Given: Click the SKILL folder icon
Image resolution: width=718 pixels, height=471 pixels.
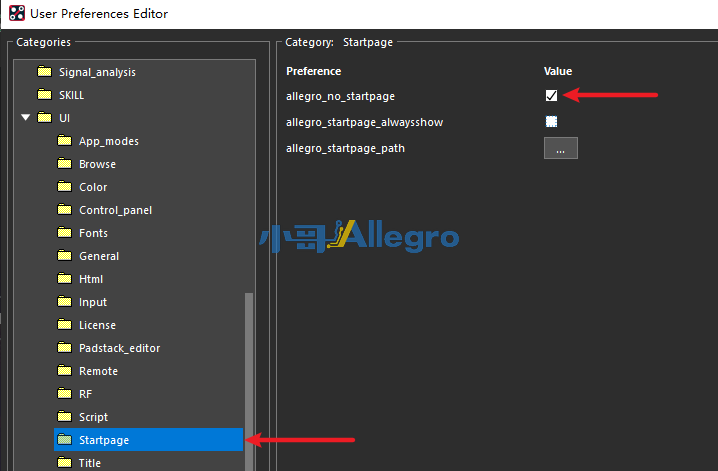Looking at the screenshot, I should (x=44, y=94).
